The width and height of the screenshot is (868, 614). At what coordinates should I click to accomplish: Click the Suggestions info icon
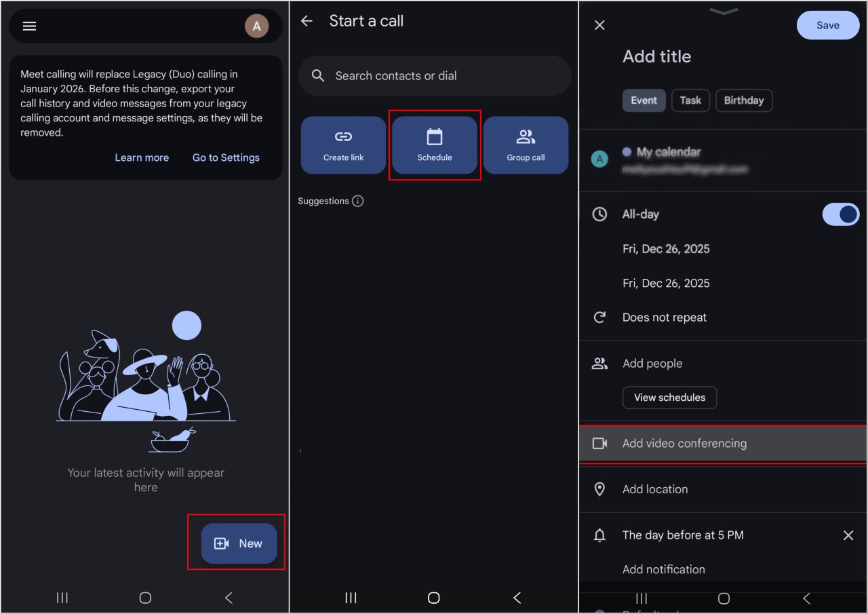click(x=358, y=201)
